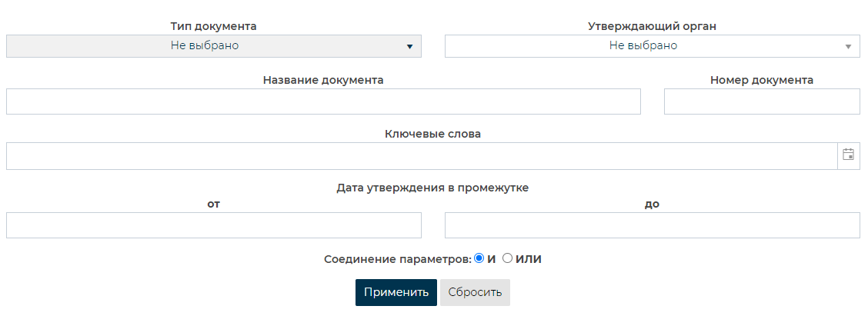Focus the Название документа input field

[x=323, y=101]
